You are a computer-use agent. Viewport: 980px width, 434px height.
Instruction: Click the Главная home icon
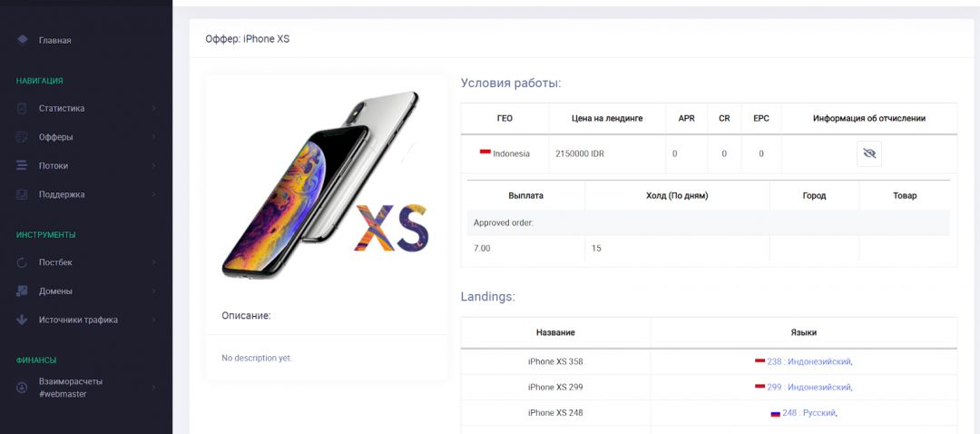tap(23, 40)
